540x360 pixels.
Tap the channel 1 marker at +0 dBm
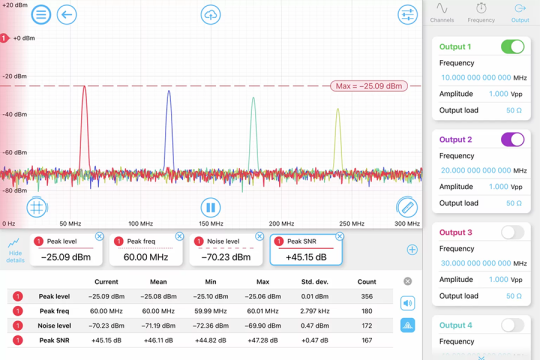[x=4, y=38]
